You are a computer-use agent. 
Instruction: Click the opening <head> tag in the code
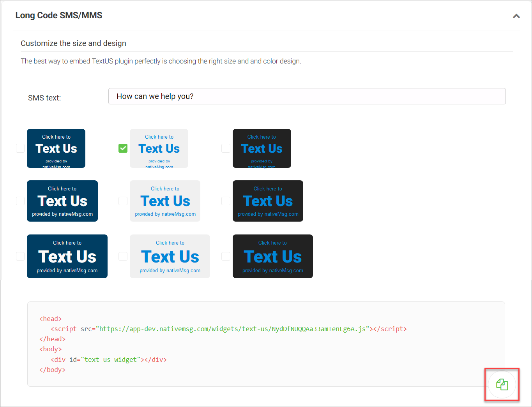51,319
